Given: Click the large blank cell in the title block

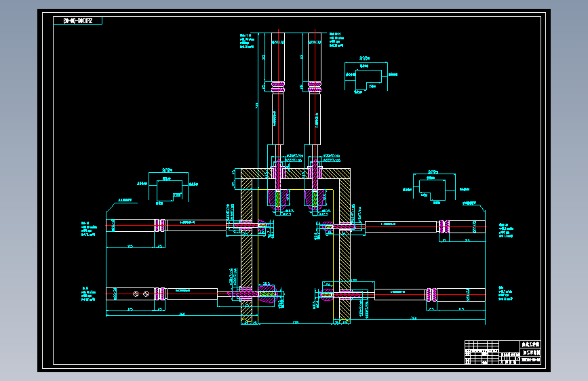Looking at the screenshot, I should (509, 346).
